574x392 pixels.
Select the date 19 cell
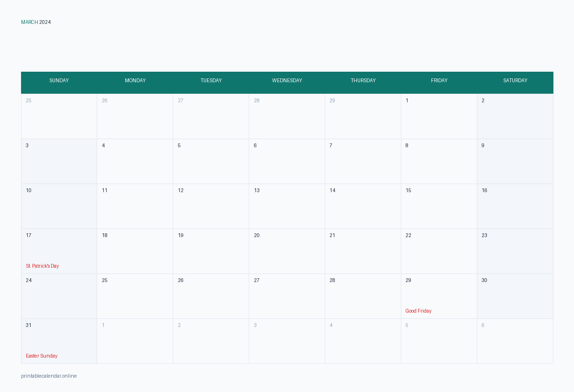[x=211, y=251]
